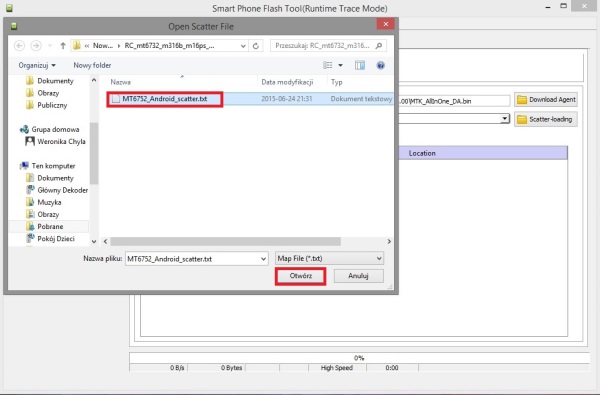
Task: Close the Open Scatter File dialog
Action: [386, 24]
